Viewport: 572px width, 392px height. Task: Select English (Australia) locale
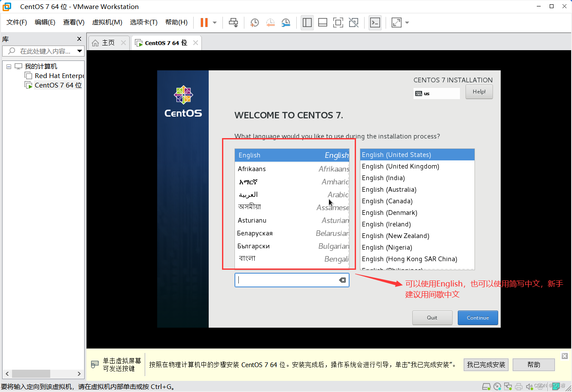(417, 190)
